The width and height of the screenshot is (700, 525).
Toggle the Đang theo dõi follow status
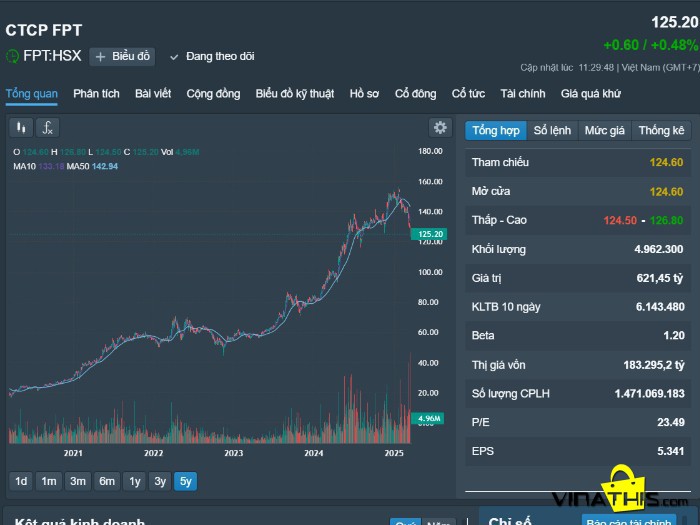pos(212,57)
